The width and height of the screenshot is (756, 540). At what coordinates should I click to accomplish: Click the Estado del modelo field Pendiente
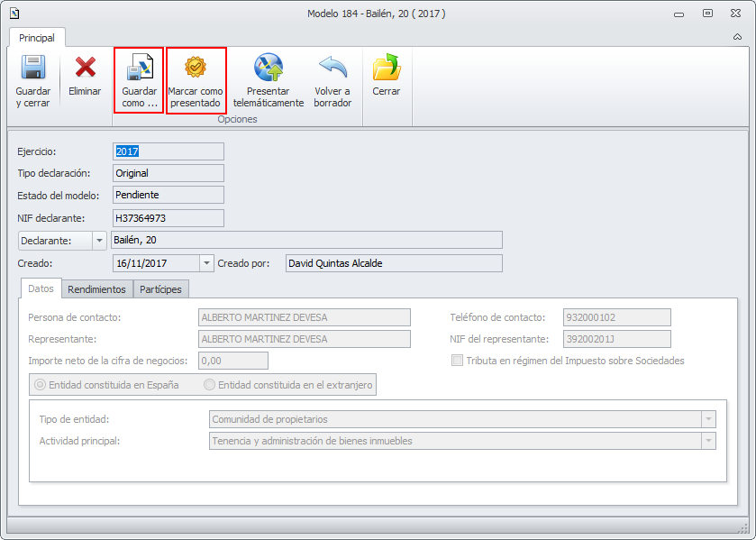pos(169,195)
